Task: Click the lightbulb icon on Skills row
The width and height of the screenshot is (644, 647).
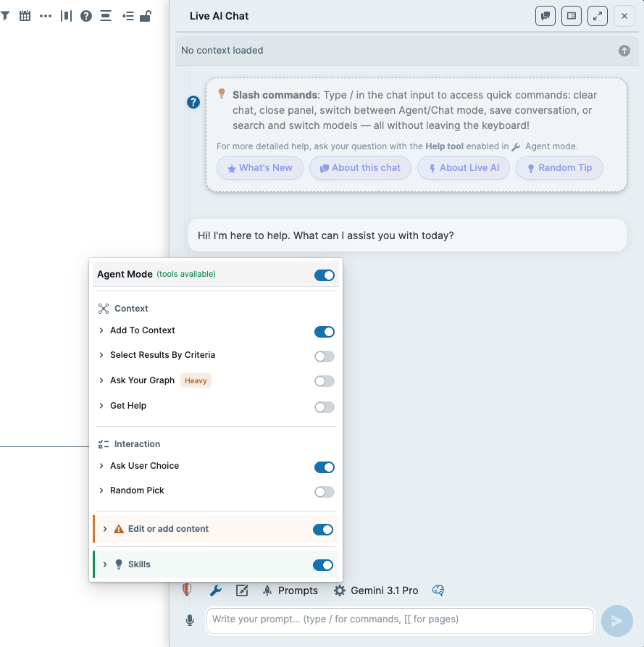Action: pos(119,564)
